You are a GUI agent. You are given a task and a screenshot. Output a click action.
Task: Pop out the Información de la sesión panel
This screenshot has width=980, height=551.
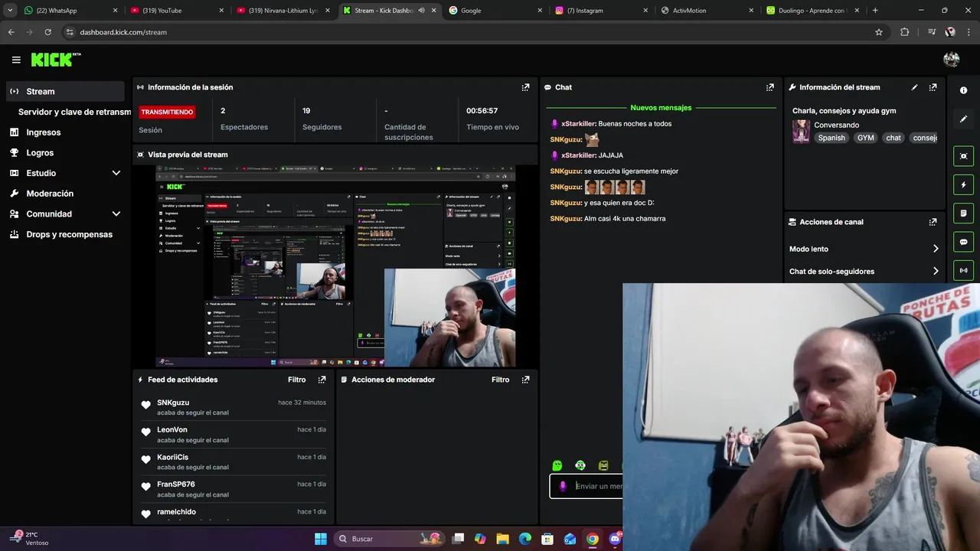525,87
